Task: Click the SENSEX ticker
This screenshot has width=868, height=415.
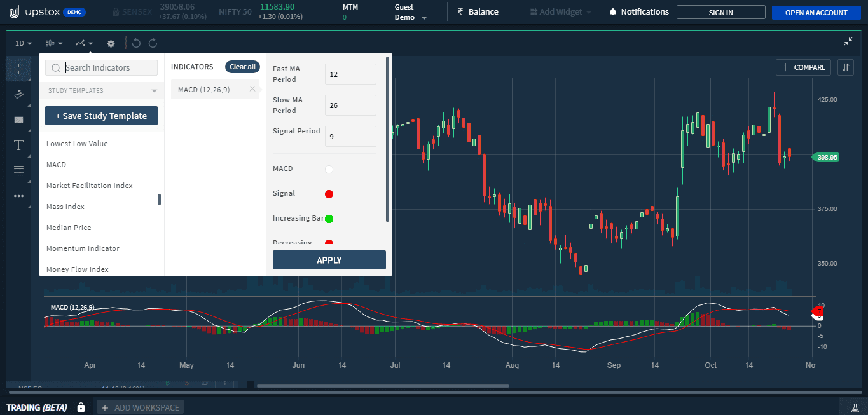Action: coord(159,11)
